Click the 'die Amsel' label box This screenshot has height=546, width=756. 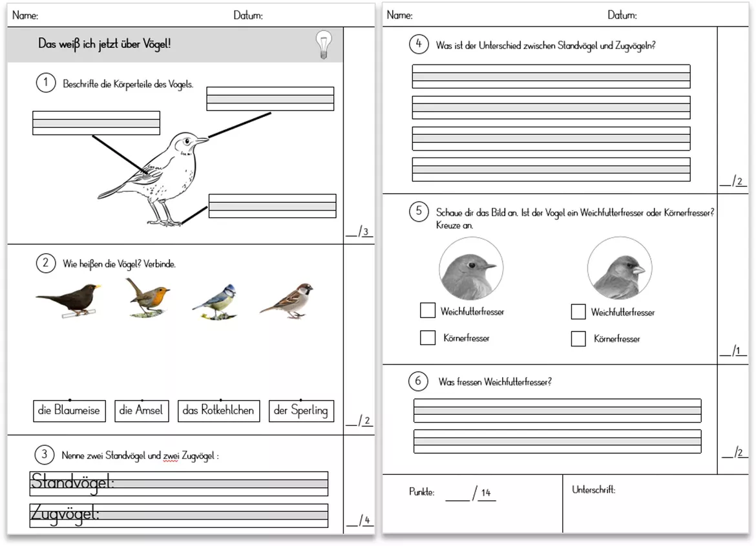[x=142, y=411]
